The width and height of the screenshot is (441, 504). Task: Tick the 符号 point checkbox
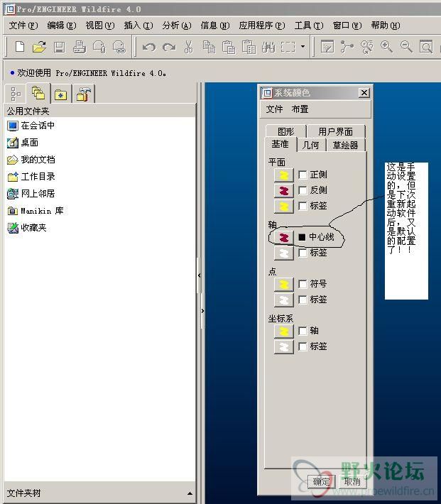[303, 284]
